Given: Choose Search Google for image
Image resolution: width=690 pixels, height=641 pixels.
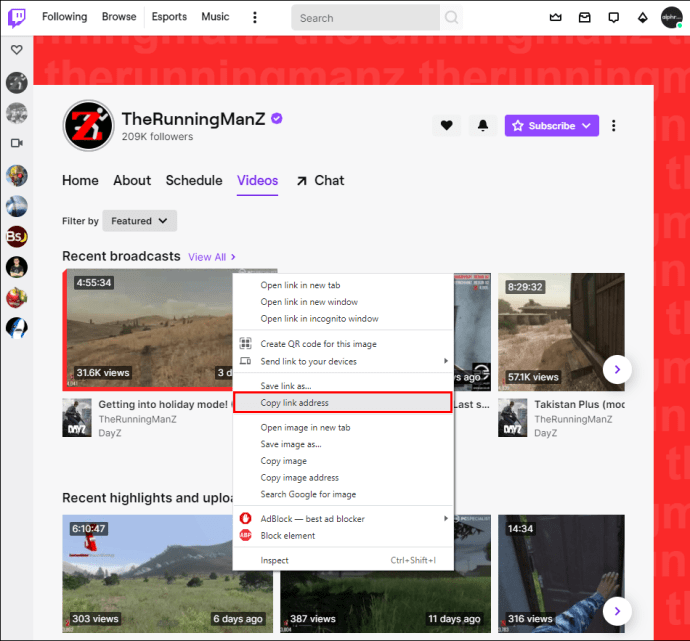Looking at the screenshot, I should coord(343,494).
